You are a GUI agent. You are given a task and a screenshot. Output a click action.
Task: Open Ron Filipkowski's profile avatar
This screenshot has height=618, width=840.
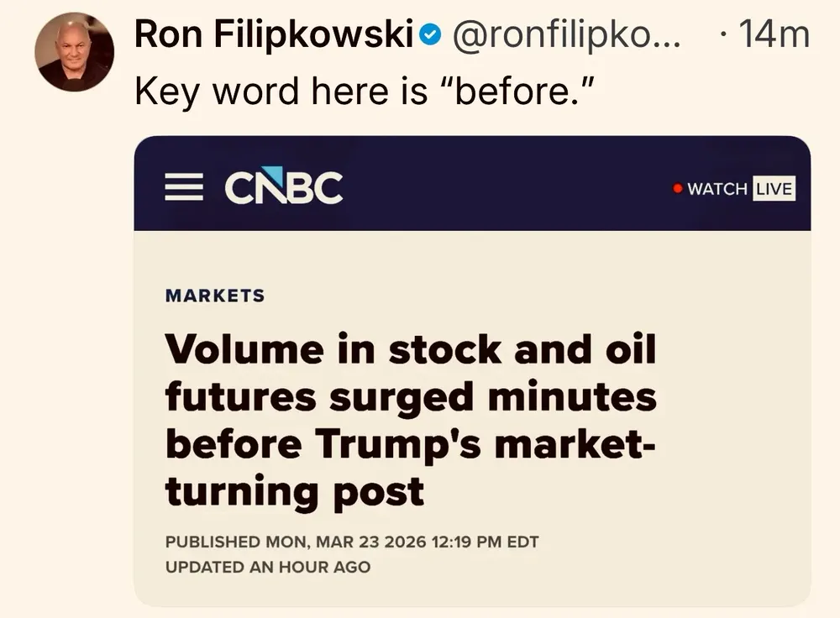[x=74, y=52]
